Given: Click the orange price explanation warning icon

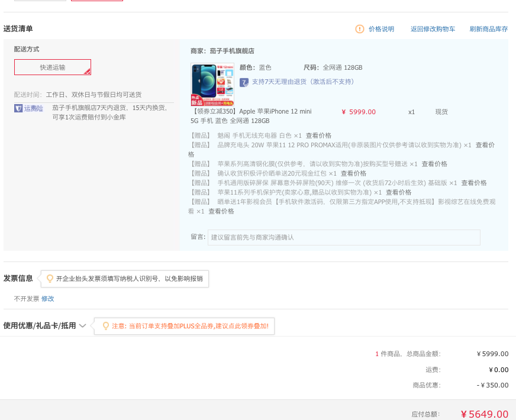Looking at the screenshot, I should point(360,29).
